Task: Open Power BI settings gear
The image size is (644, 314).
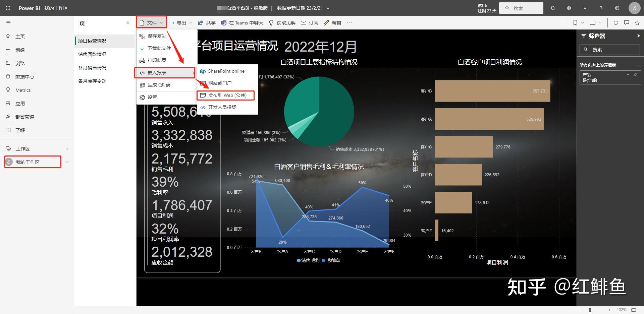Action: point(569,8)
